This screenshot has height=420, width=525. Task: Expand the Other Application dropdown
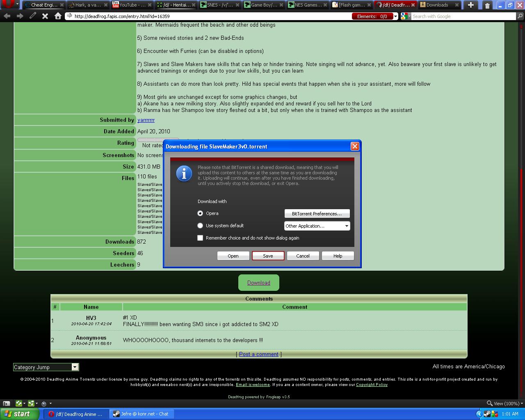coord(317,226)
